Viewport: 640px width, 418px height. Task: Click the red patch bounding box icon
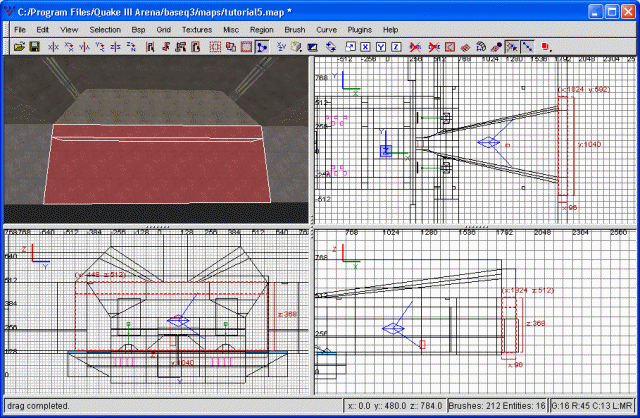click(x=449, y=47)
